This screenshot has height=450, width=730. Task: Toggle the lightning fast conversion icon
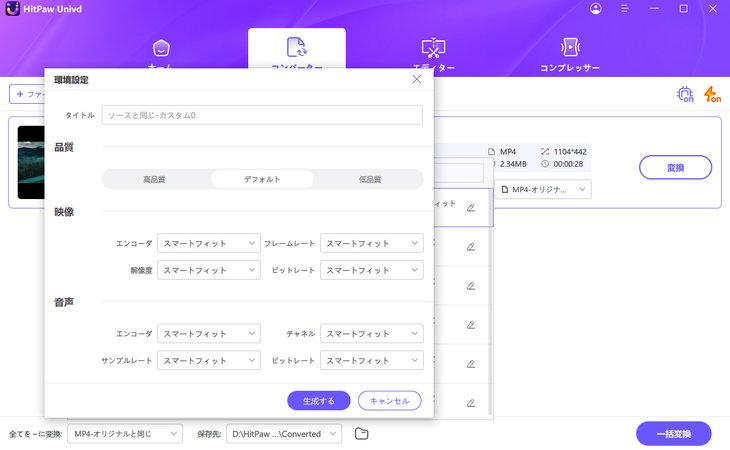coord(712,94)
